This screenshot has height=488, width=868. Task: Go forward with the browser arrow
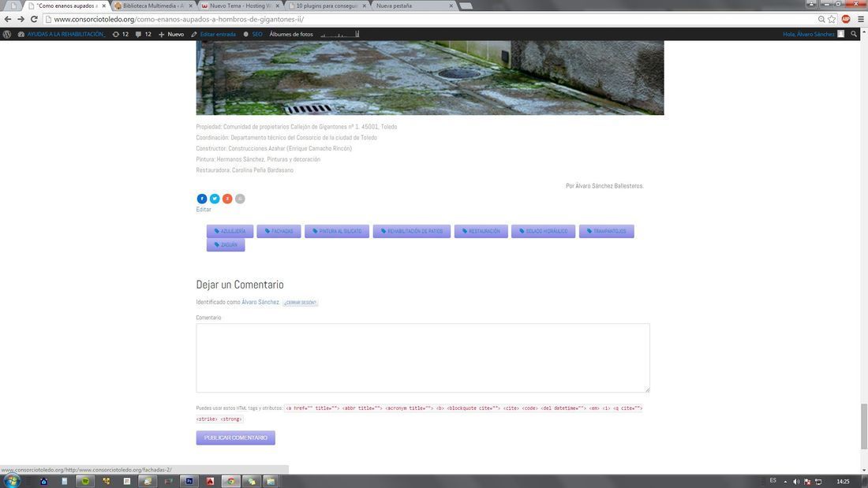[21, 20]
